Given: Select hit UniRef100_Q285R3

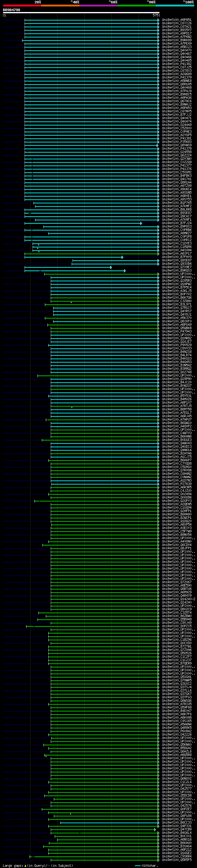Looking at the screenshot, I should pyautogui.click(x=176, y=281).
